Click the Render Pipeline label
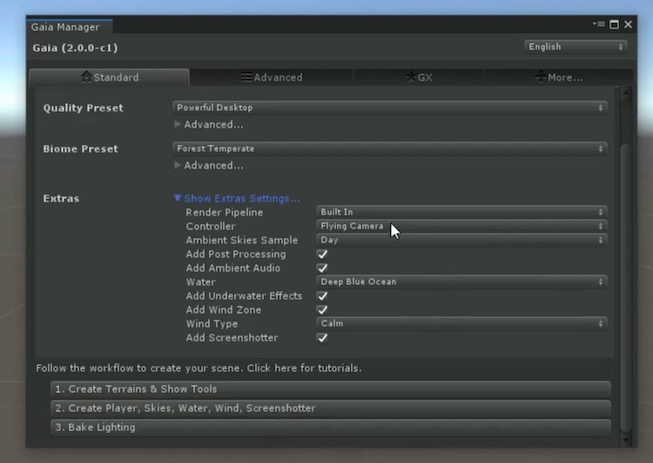Viewport: 653px width, 463px height. click(224, 212)
